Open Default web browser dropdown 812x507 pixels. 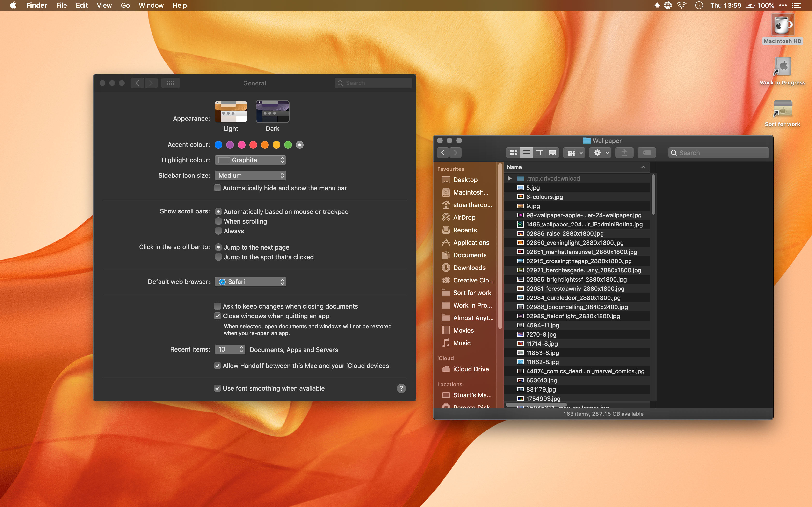click(x=250, y=282)
